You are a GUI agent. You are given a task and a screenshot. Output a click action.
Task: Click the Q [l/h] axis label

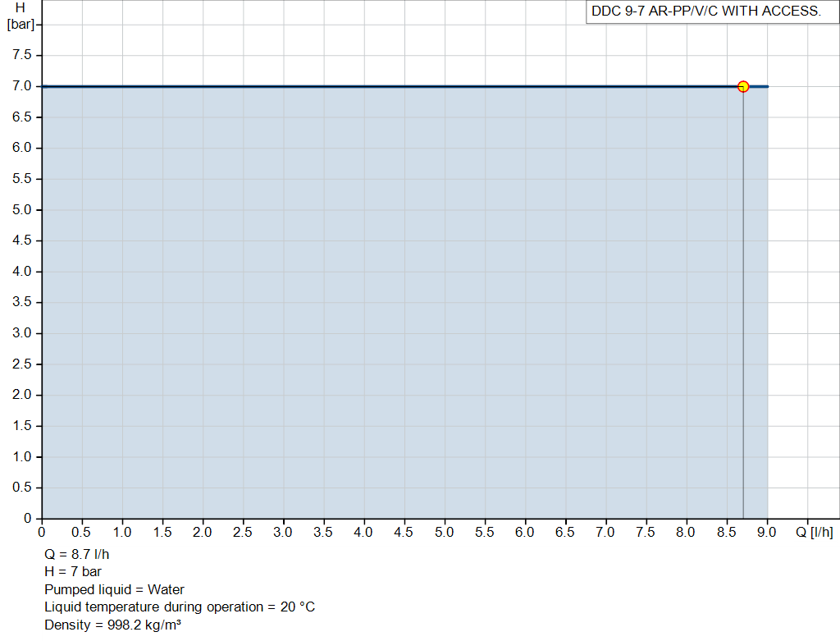[815, 532]
